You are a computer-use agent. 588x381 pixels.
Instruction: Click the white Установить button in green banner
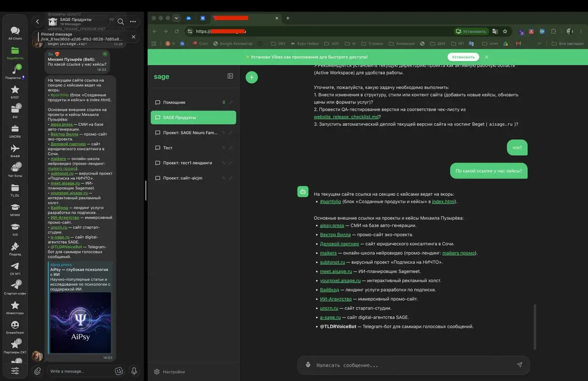[x=463, y=57]
